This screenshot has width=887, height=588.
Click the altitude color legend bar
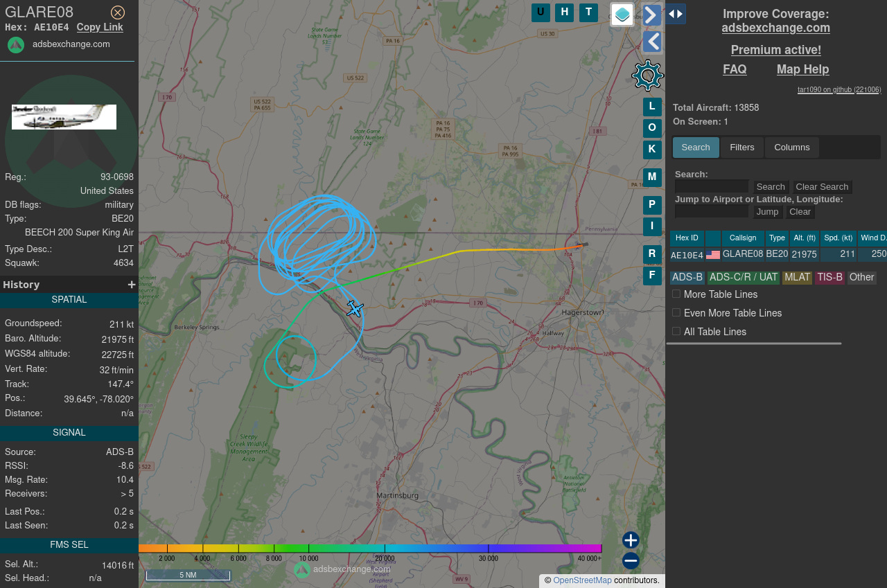(x=370, y=549)
